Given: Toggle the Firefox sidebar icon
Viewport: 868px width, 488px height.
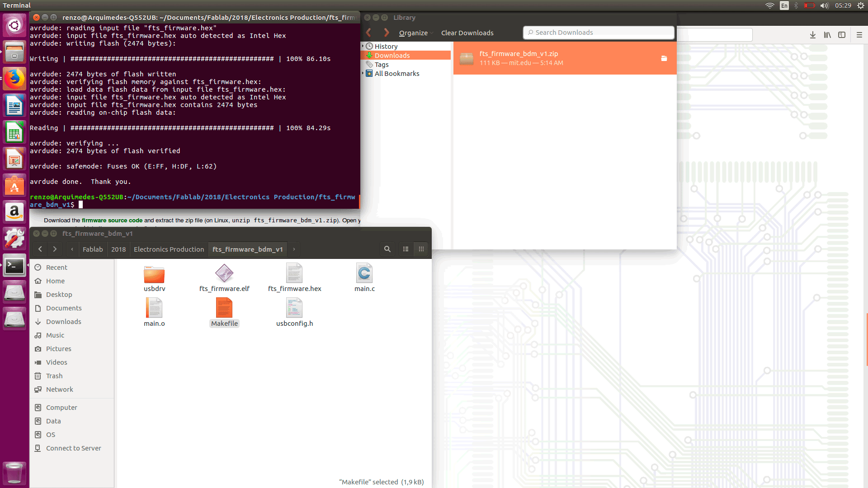Looking at the screenshot, I should [841, 35].
